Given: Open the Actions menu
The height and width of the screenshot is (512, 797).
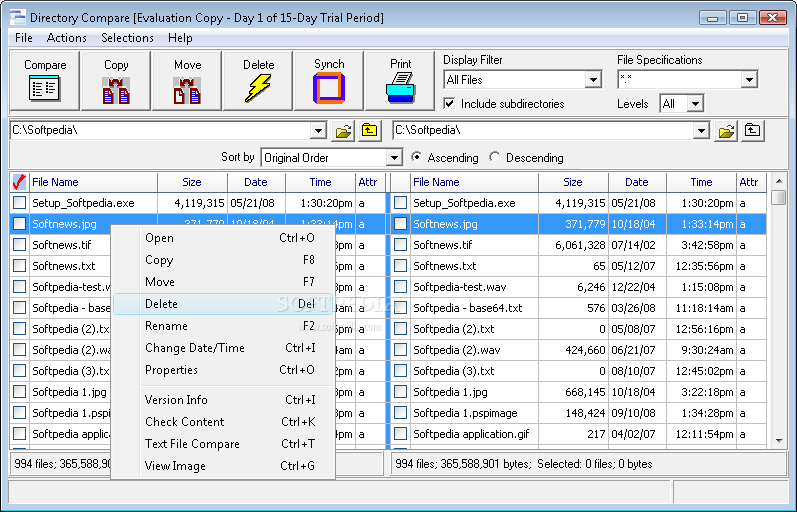Looking at the screenshot, I should pos(67,38).
